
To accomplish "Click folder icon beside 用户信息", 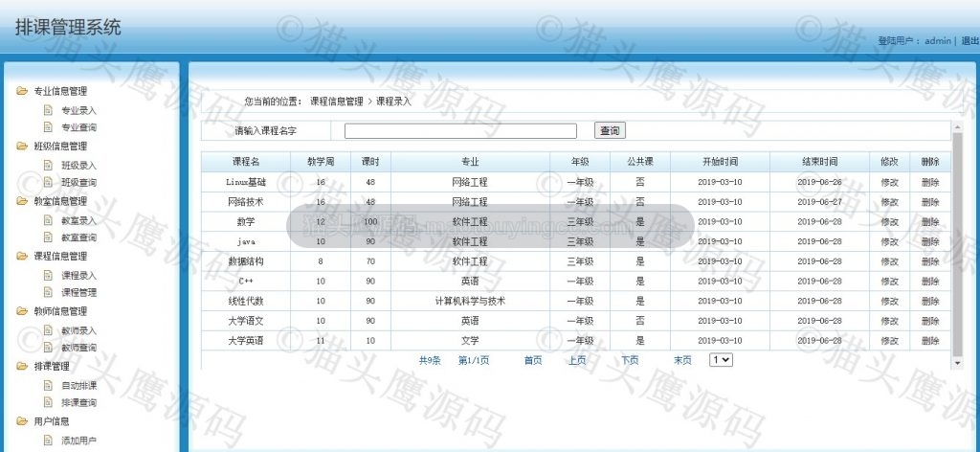I will pos(22,420).
